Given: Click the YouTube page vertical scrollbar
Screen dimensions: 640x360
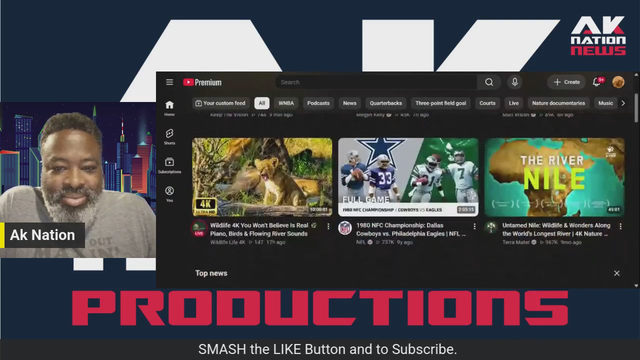Looking at the screenshot, I should 636,107.
